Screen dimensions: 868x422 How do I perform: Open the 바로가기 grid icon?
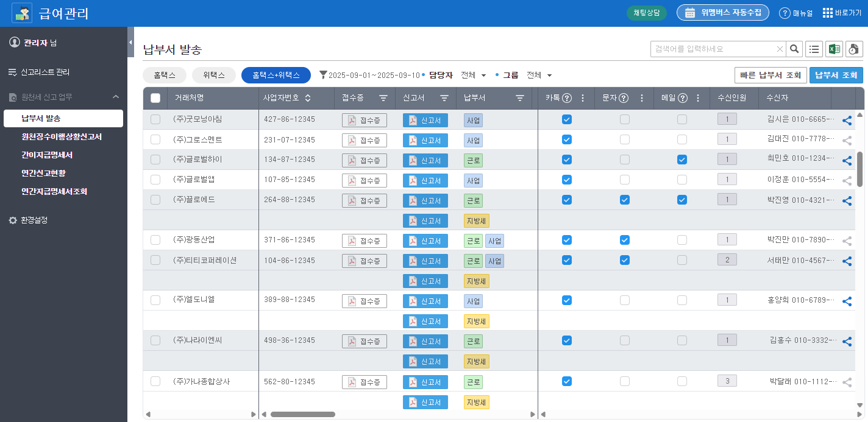point(828,13)
